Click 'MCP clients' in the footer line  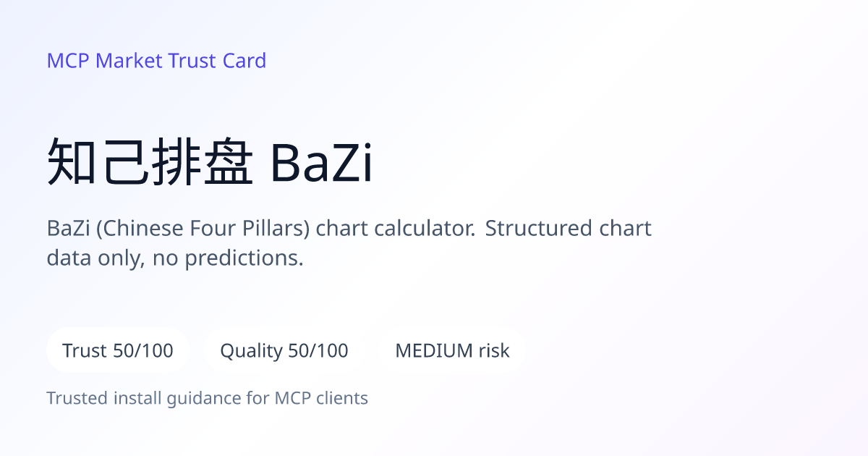pos(321,398)
